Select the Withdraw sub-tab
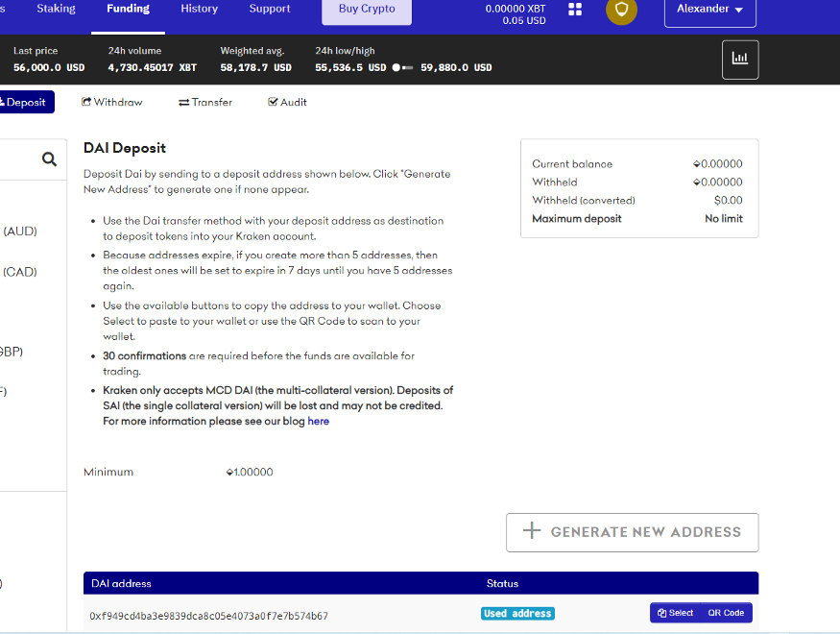 112,102
